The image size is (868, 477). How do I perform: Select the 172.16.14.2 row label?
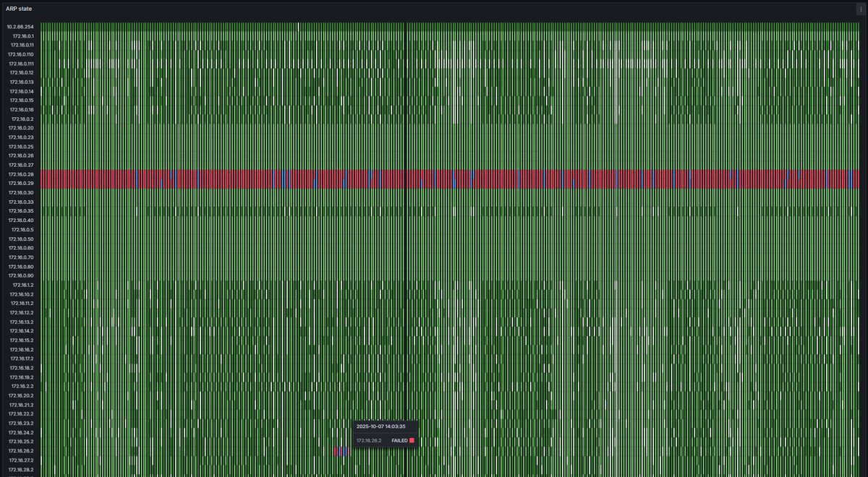coord(22,331)
